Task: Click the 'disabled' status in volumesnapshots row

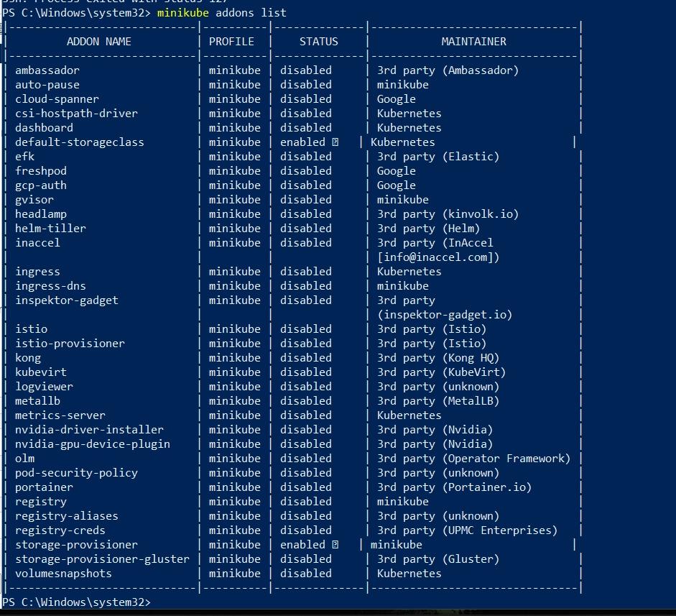Action: point(306,574)
